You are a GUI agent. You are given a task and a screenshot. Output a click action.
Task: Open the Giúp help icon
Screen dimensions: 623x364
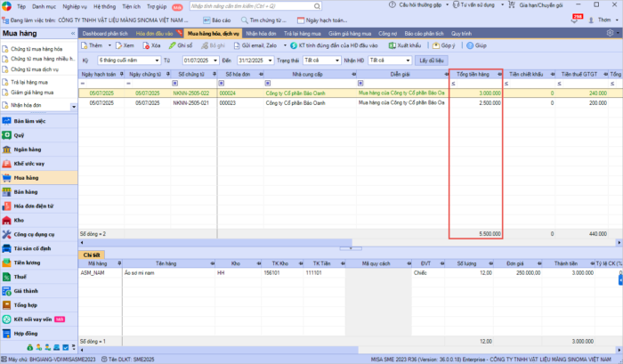(469, 44)
